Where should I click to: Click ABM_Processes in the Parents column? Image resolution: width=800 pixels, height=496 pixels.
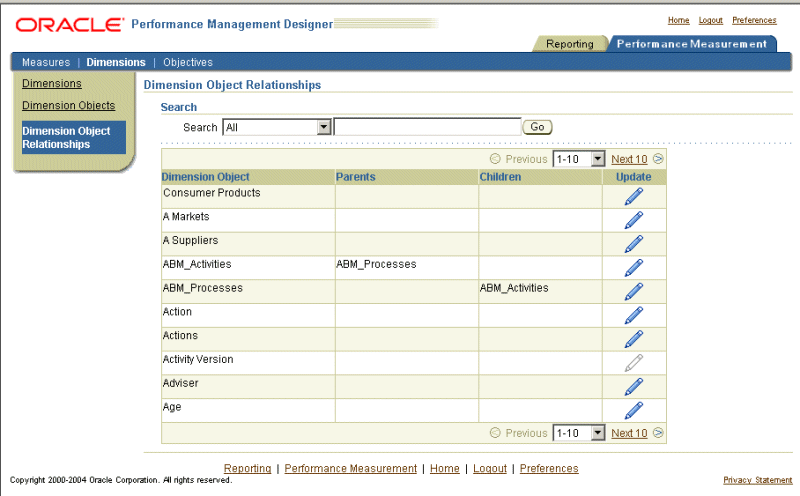377,264
